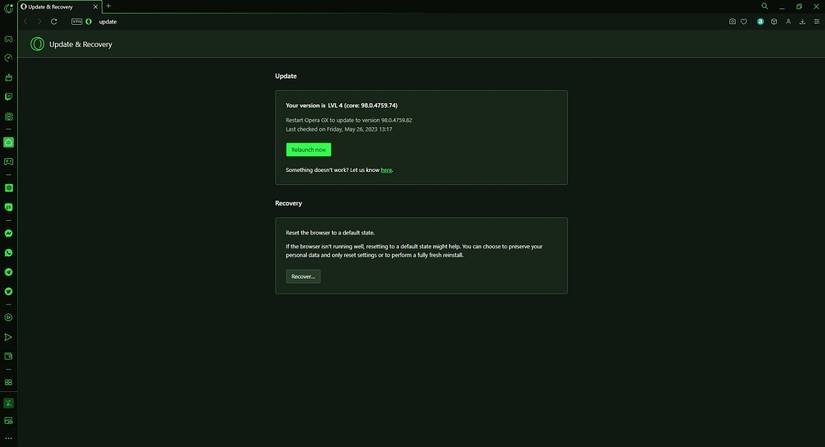Open downloads with the download arrow icon

point(802,22)
